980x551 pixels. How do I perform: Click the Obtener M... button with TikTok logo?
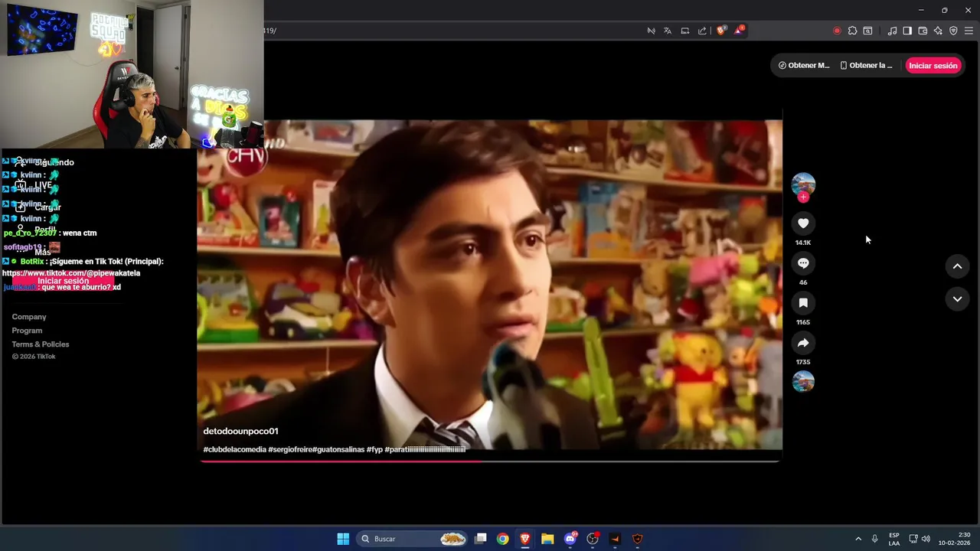[x=804, y=66]
